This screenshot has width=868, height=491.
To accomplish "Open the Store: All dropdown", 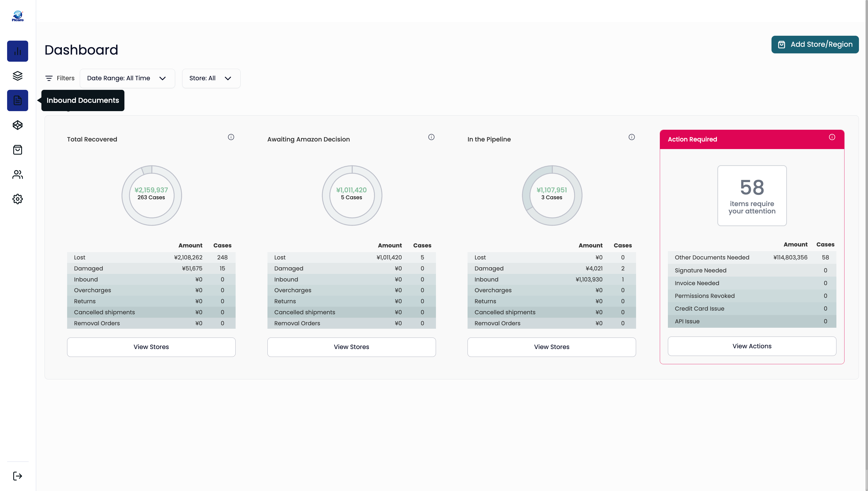I will (x=211, y=78).
